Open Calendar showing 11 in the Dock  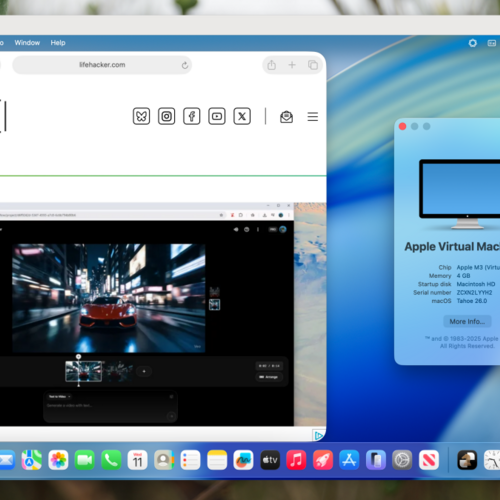(138, 460)
